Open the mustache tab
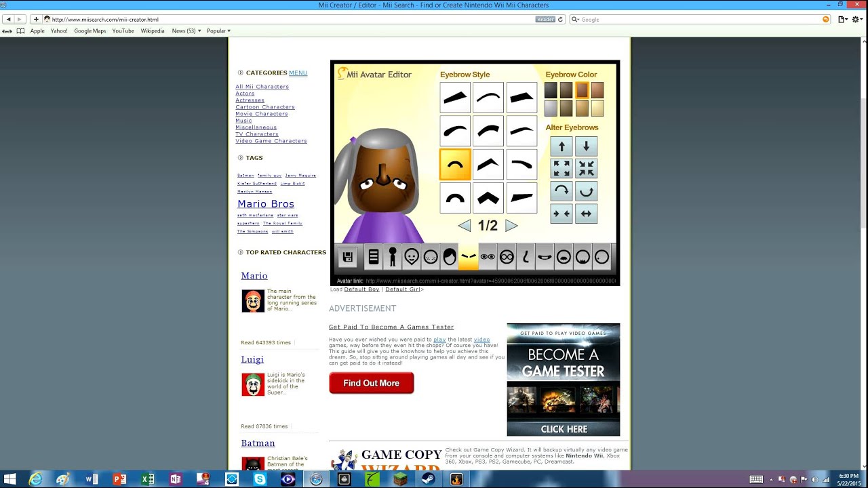Screen dimensions: 868x488 tap(564, 257)
